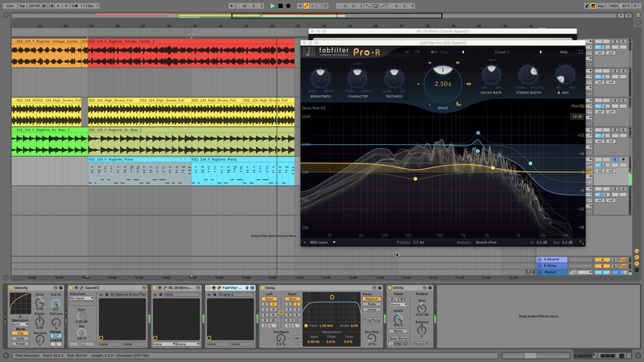Screen dimensions: 644x362
Task: Start playback with the Play button
Action: [x=272, y=6]
